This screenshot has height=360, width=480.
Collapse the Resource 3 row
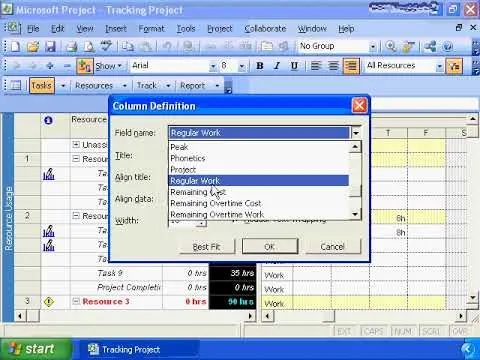[76, 301]
